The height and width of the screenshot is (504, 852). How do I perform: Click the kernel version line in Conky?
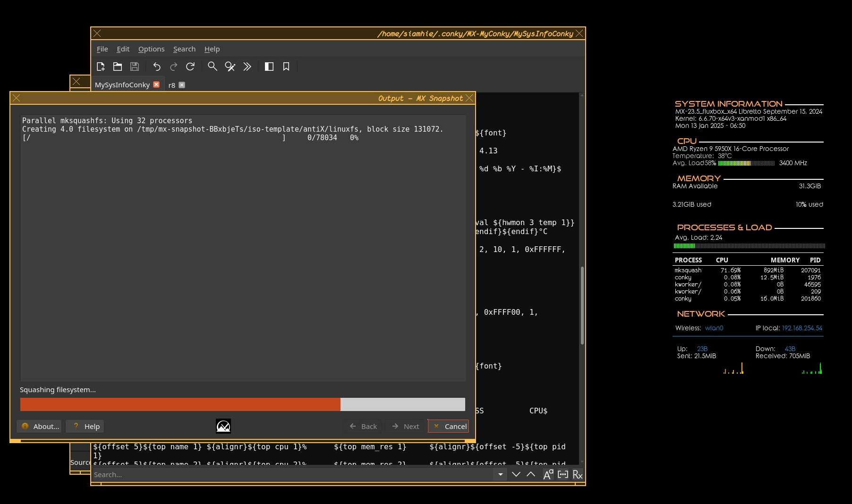point(731,118)
